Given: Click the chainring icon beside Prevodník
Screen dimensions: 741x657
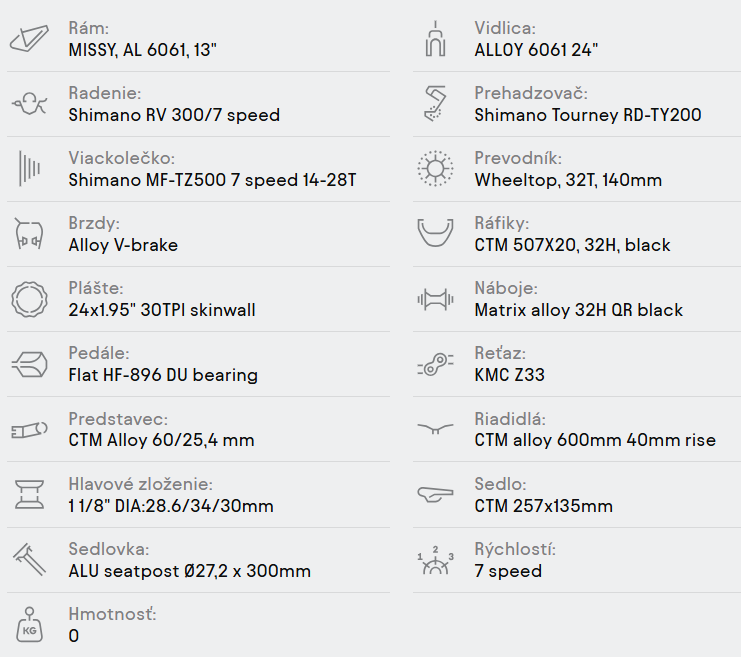Looking at the screenshot, I should [435, 168].
